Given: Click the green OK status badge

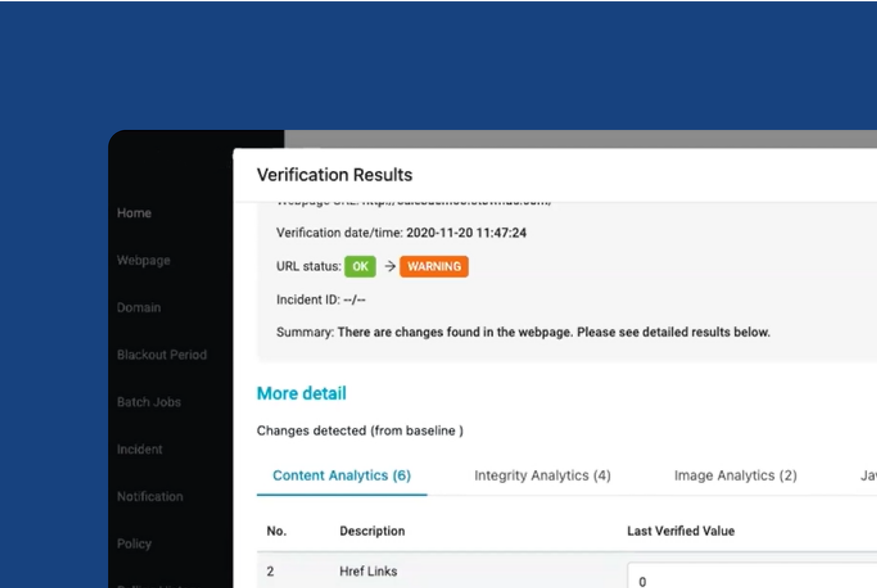Looking at the screenshot, I should click(360, 266).
